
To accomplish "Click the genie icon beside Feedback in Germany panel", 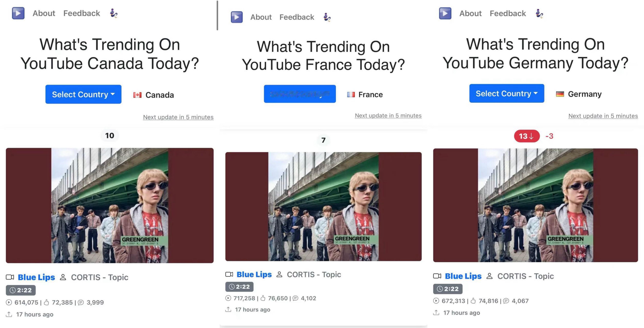I will 540,13.
